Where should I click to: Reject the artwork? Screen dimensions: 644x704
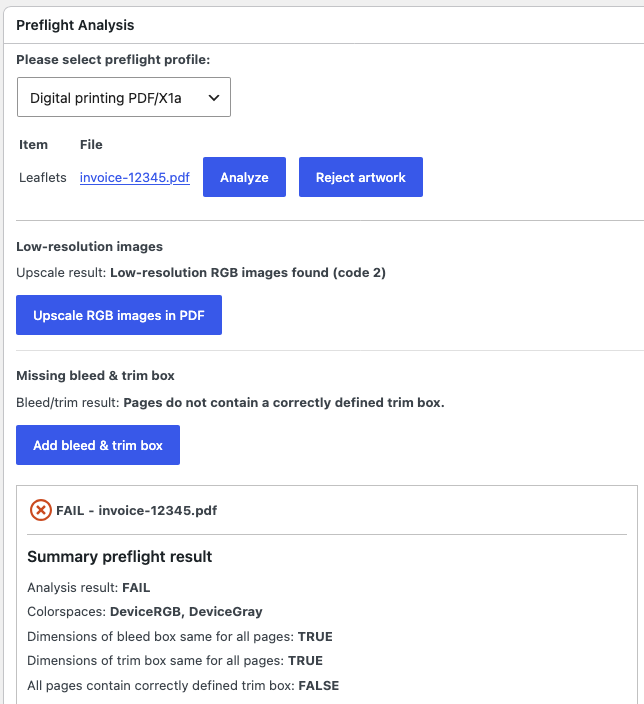pos(361,177)
